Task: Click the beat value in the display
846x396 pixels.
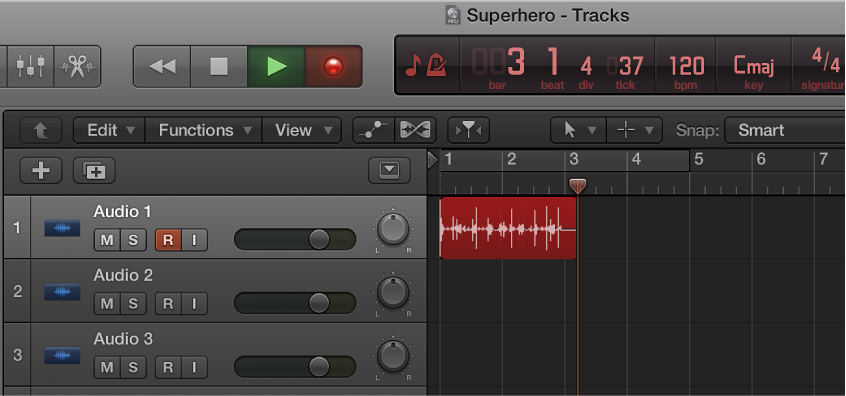Action: point(553,62)
